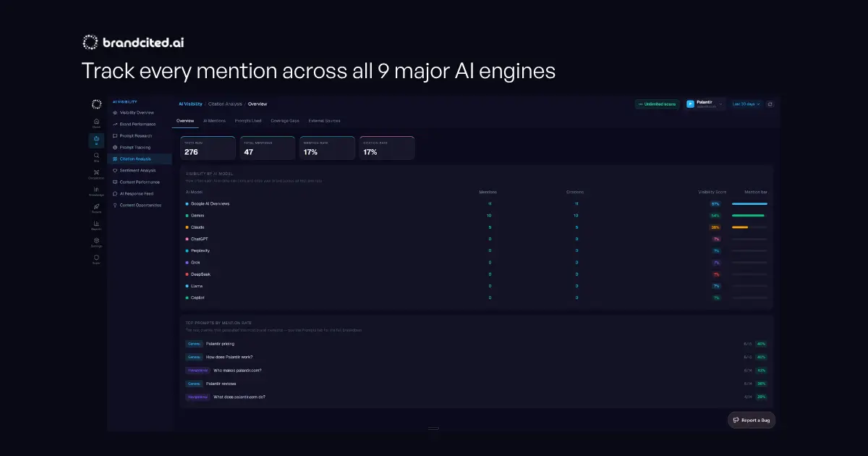Select the AI section icon in the rail

point(96,140)
